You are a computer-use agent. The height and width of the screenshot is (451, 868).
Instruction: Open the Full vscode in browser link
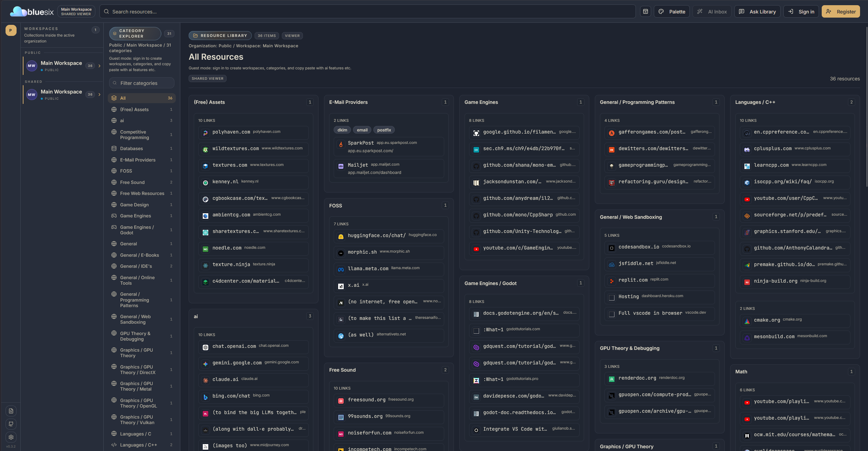point(659,314)
